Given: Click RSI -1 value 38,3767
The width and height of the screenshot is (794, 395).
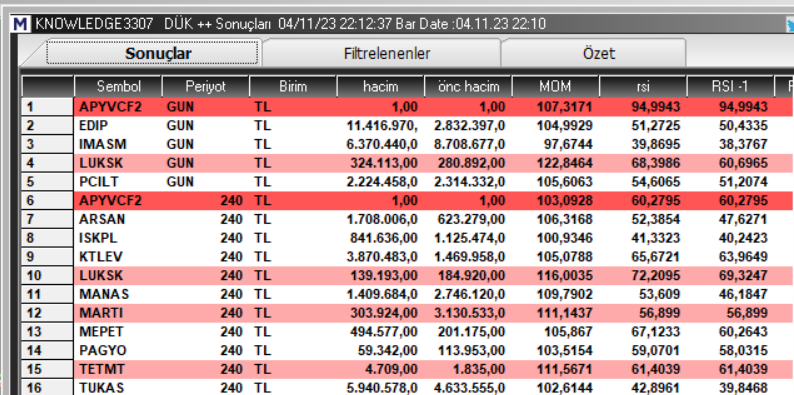Looking at the screenshot, I should point(743,144).
